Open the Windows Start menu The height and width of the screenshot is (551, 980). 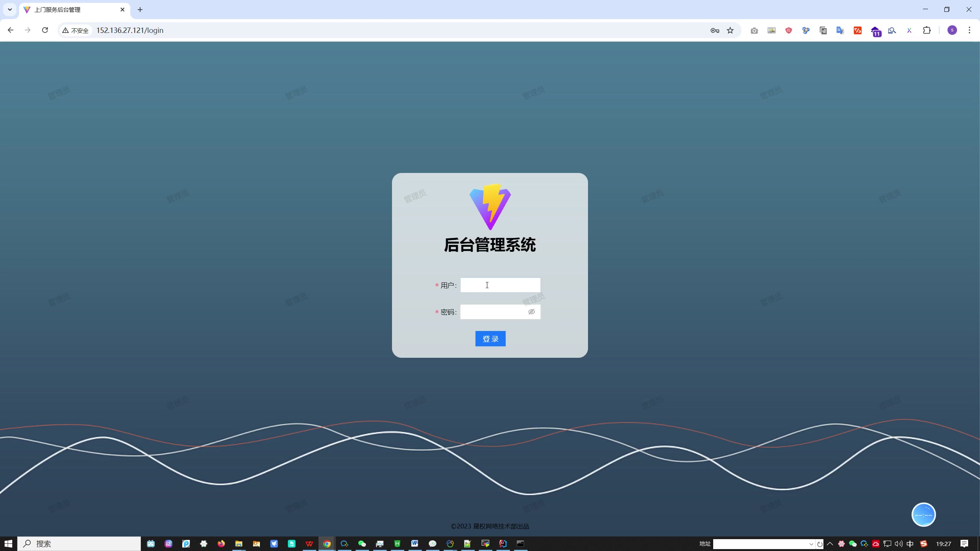point(8,544)
